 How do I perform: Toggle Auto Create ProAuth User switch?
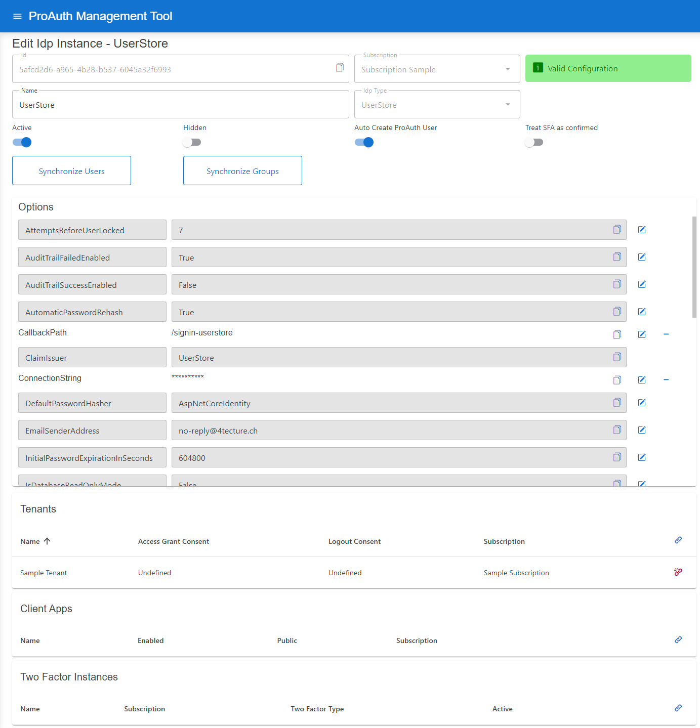(364, 142)
